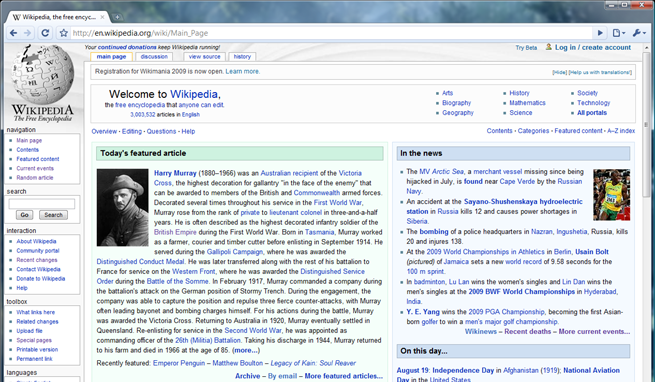655x382 pixels.
Task: Open the Contents link in navigation sidebar
Action: [x=28, y=150]
